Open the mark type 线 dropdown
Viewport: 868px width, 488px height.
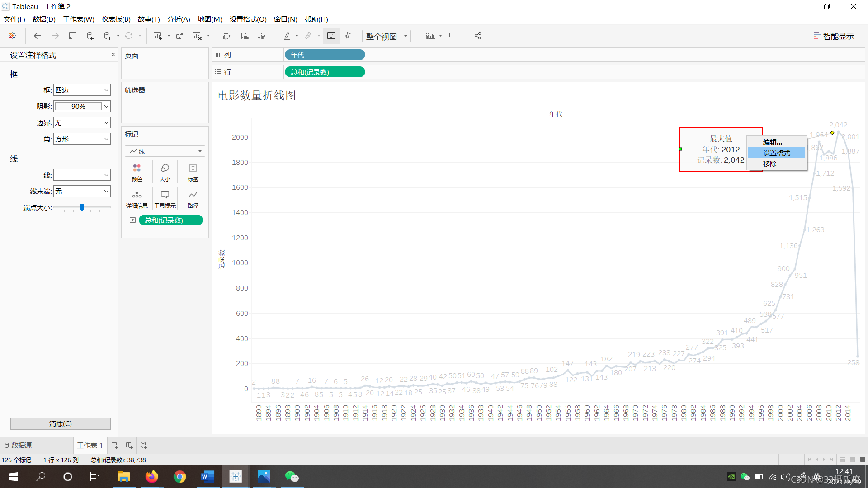point(165,151)
